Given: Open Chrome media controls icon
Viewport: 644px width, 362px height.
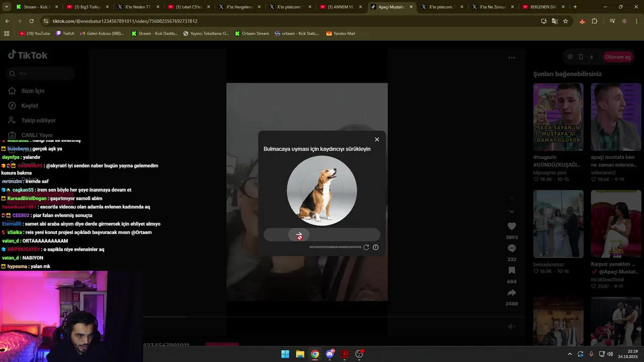Looking at the screenshot, I should coord(612,21).
